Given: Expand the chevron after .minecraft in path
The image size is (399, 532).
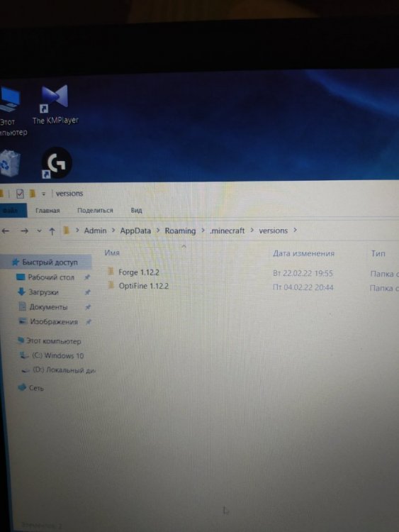Looking at the screenshot, I should (x=252, y=231).
